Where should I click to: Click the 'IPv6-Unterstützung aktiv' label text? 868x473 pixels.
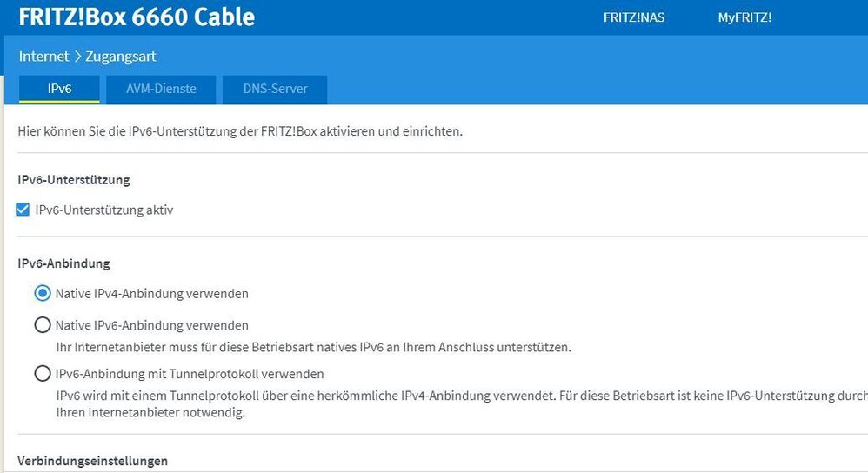(x=104, y=210)
